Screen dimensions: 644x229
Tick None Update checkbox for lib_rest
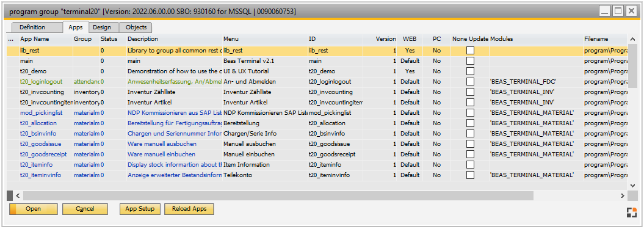point(470,51)
